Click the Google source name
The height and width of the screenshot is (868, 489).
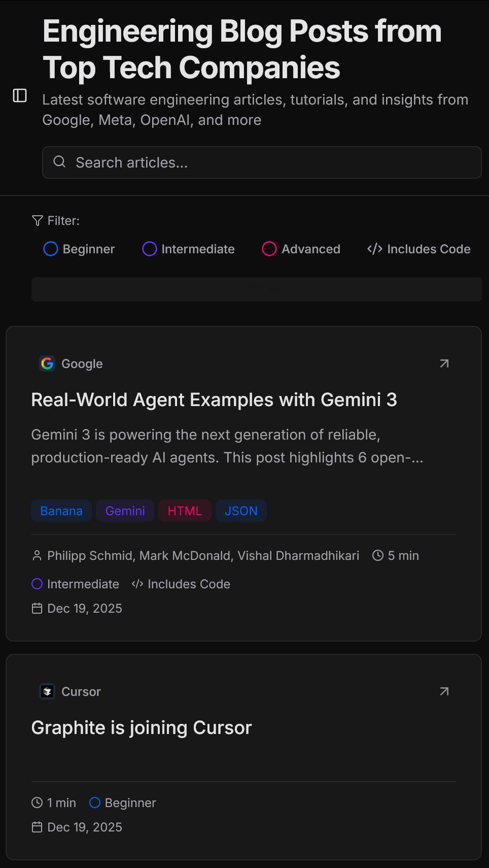[x=82, y=363]
